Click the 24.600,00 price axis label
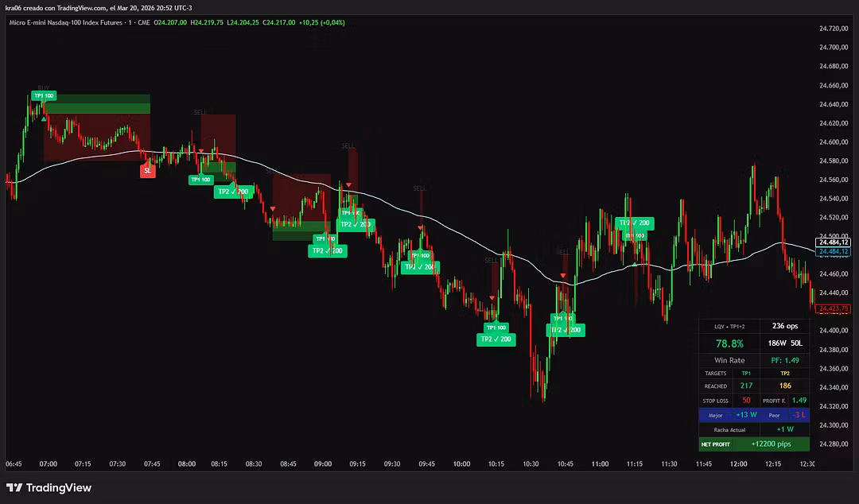This screenshot has height=504, width=859. click(834, 142)
